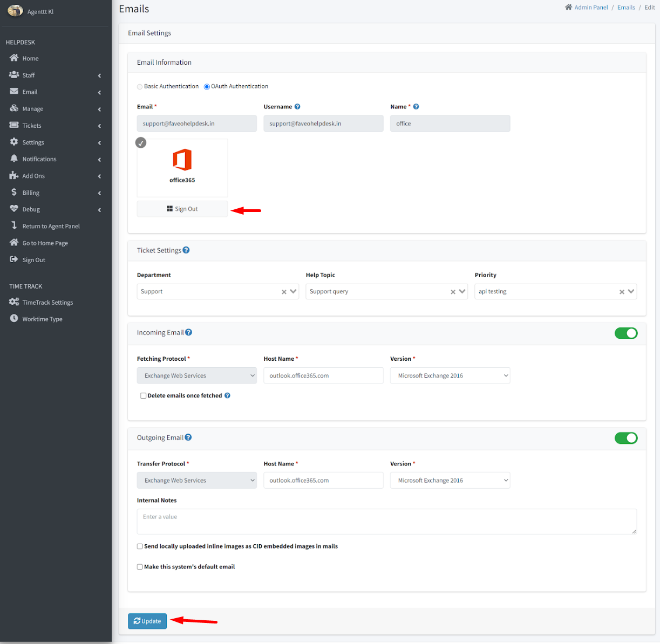Click the Ticket Settings help icon
Image resolution: width=660 pixels, height=644 pixels.
(186, 250)
